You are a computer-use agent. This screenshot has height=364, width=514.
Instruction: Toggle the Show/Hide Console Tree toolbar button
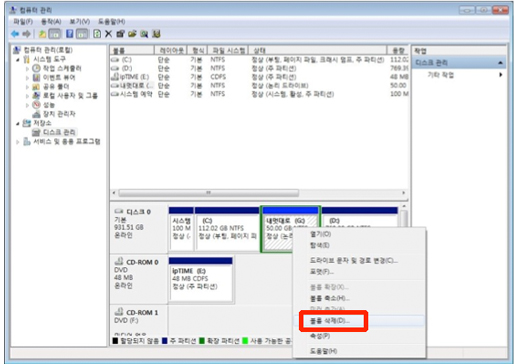55,34
